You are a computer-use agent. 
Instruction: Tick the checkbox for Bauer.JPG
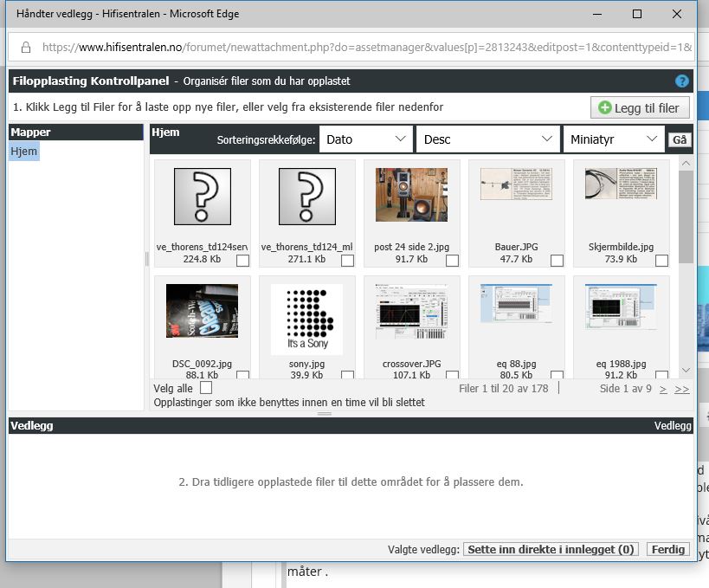point(557,260)
